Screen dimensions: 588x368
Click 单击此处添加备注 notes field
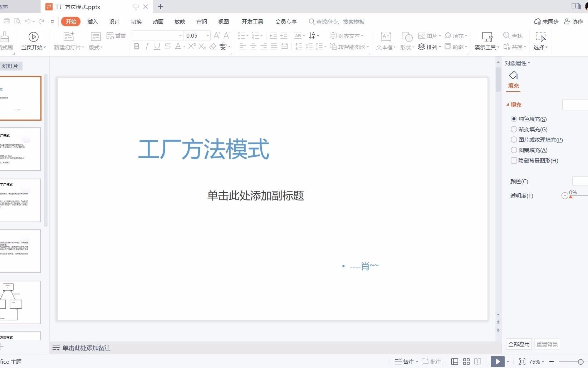coord(87,348)
